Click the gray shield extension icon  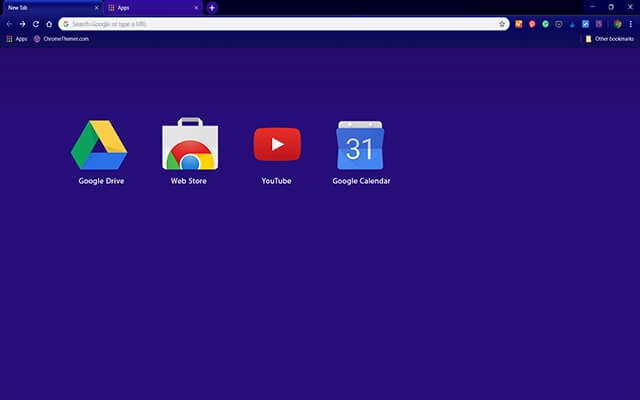[559, 24]
